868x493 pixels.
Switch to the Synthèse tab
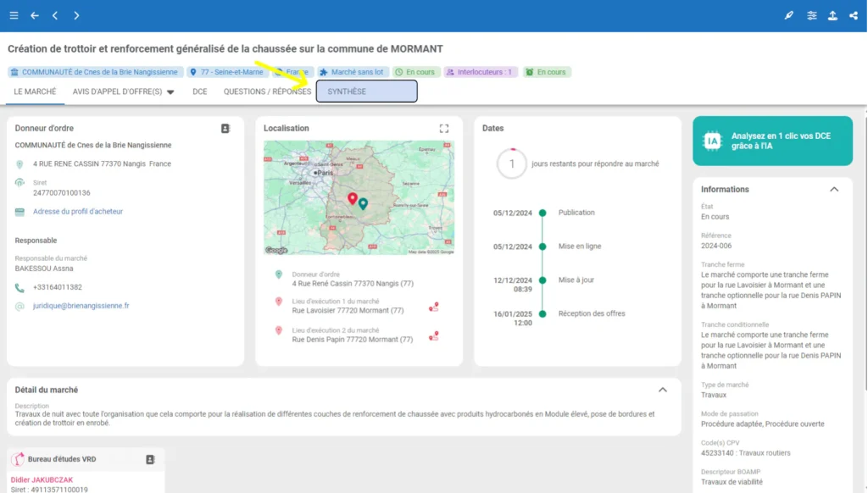point(366,91)
